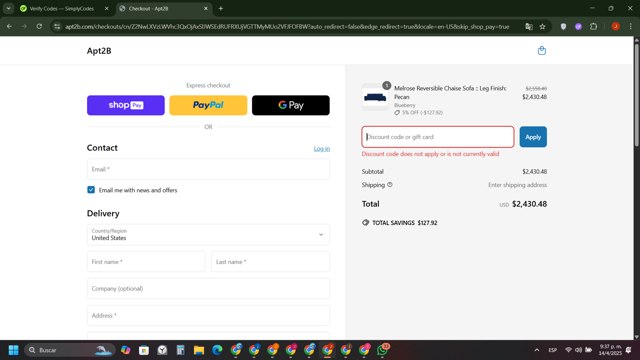Click the Total Savings tag icon

365,222
